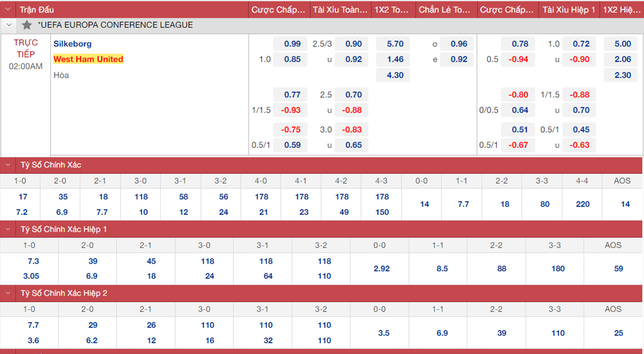Image resolution: width=644 pixels, height=354 pixels.
Task: Choose odd total goals odds 0.96
Action: coord(459,44)
